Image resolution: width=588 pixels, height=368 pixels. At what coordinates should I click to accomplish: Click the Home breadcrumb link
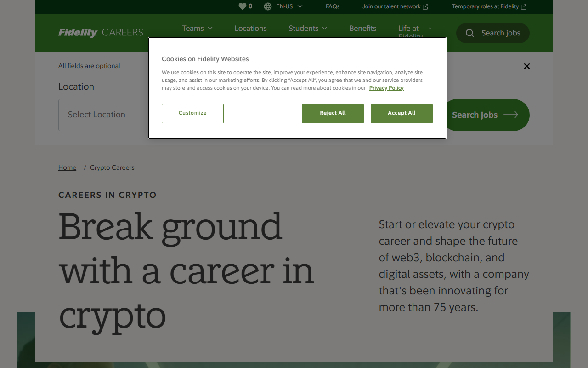(x=67, y=167)
